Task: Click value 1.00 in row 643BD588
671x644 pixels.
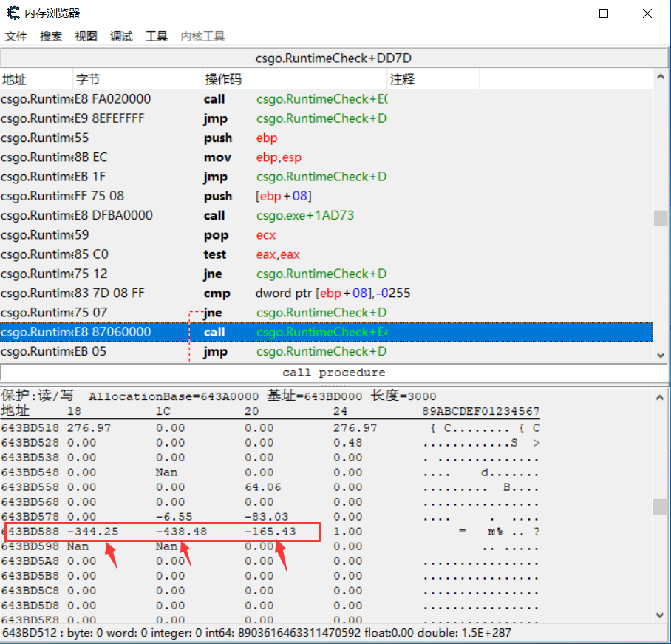Action: [x=348, y=532]
